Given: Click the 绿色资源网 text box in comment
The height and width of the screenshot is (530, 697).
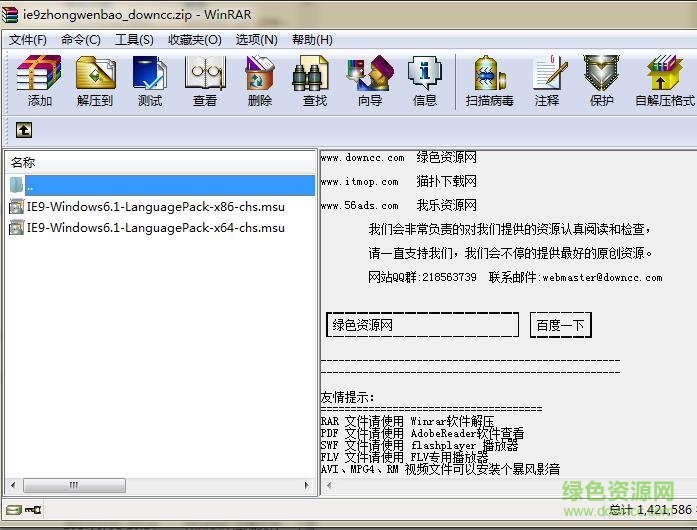Looking at the screenshot, I should click(x=422, y=325).
